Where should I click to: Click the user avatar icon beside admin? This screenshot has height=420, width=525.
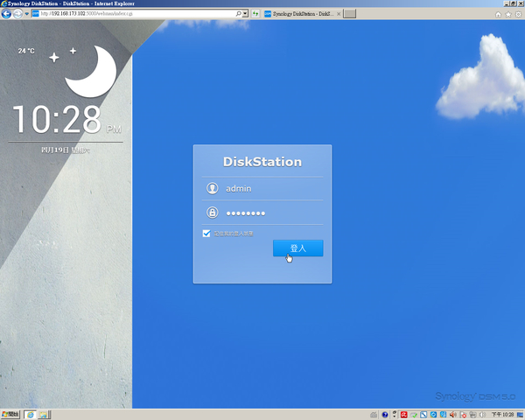212,188
